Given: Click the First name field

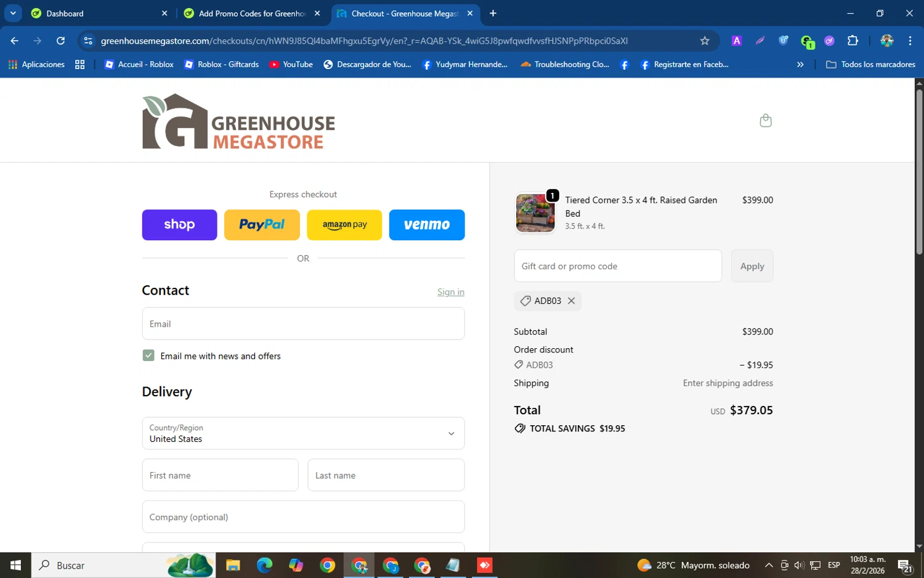Looking at the screenshot, I should pos(220,475).
